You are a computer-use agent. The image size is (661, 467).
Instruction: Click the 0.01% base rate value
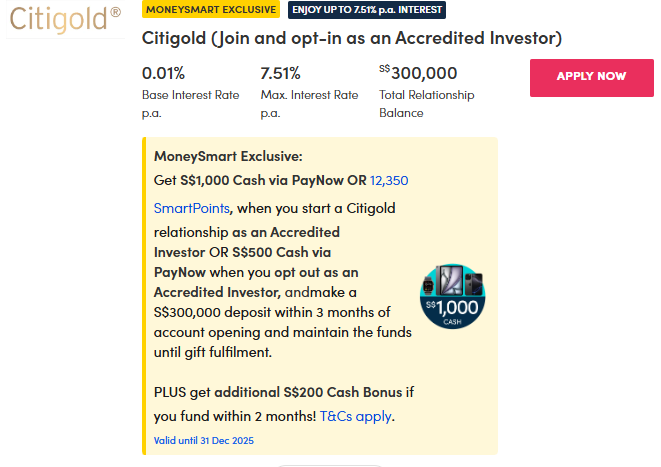pyautogui.click(x=164, y=73)
